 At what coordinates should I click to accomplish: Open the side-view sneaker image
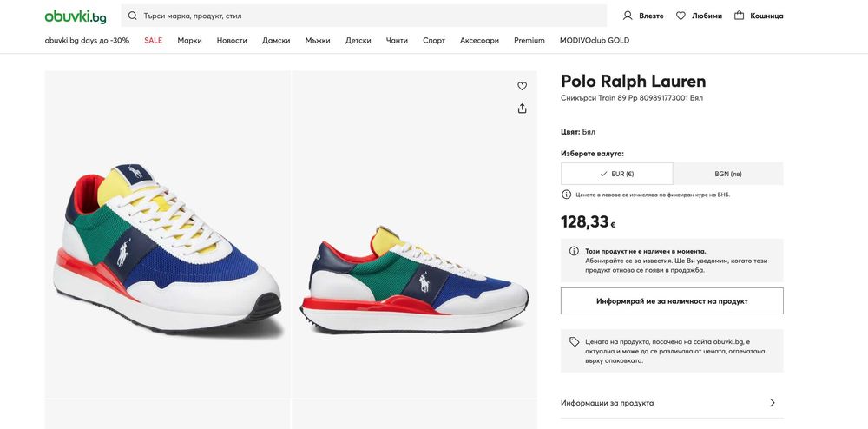tap(415, 234)
